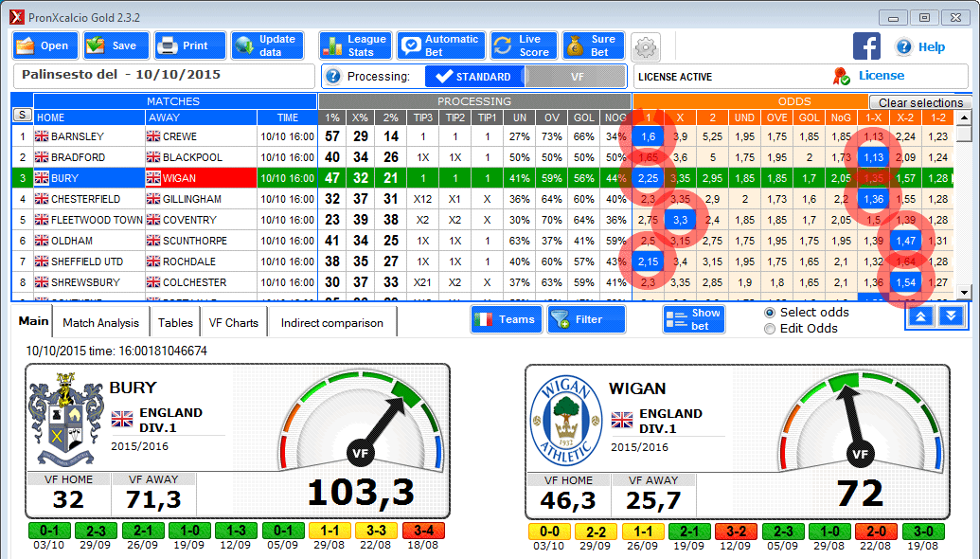Switch processing to VF
This screenshot has width=980, height=559.
(577, 77)
